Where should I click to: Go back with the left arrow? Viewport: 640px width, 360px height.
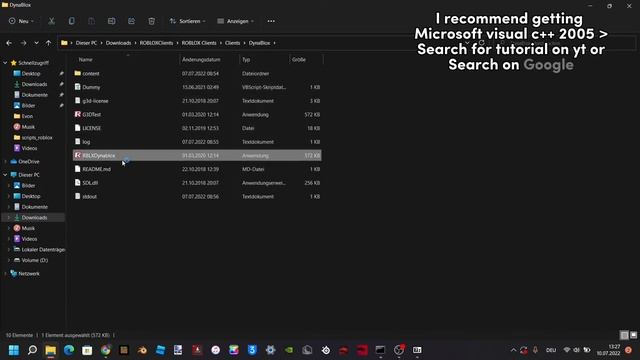(x=9, y=43)
